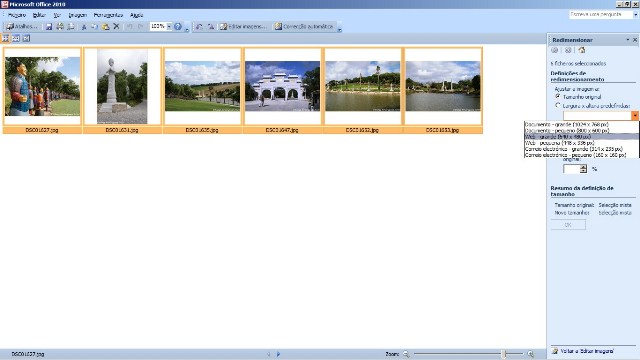Choose Web - pequeno option
Viewport: 640px width, 360px height.
tap(581, 143)
